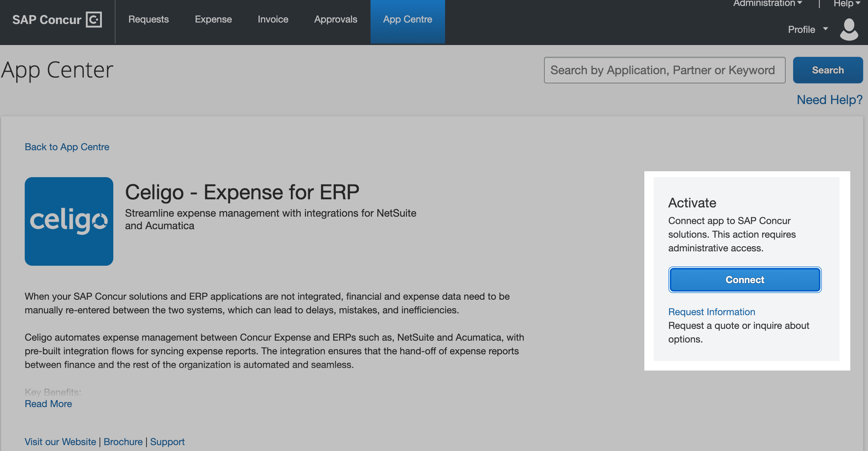Focus the application search field
The image size is (868, 451).
(x=664, y=70)
